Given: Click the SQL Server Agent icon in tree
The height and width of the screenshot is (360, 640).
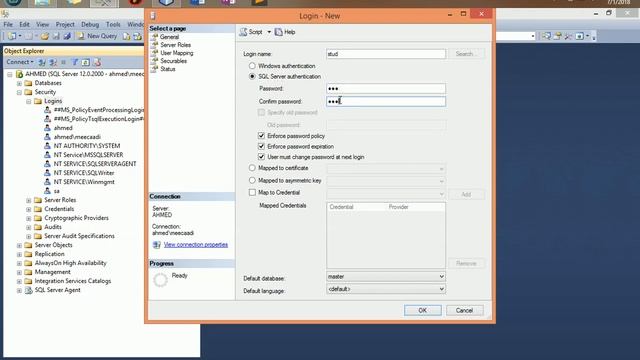Looking at the screenshot, I should point(28,290).
